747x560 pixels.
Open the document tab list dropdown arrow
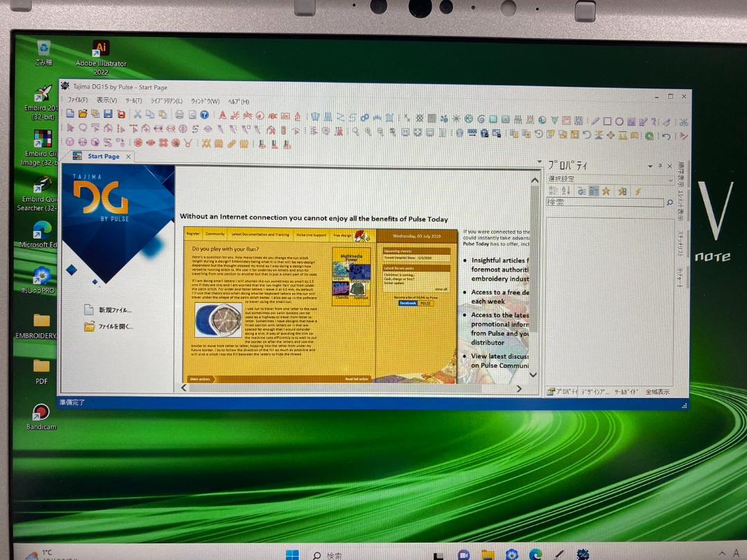(539, 162)
